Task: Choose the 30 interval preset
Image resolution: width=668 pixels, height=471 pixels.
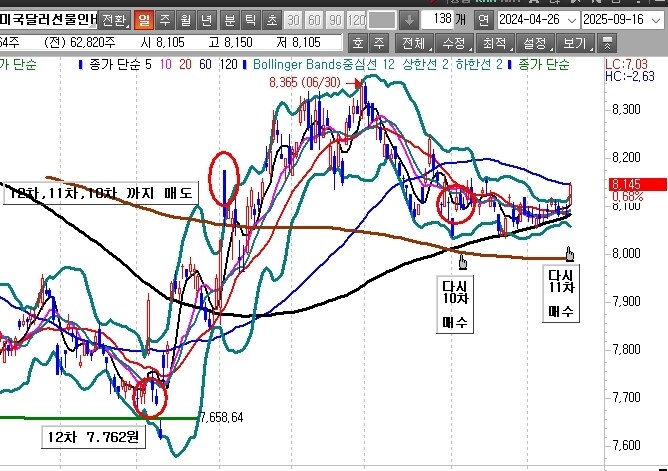Action: click(293, 20)
